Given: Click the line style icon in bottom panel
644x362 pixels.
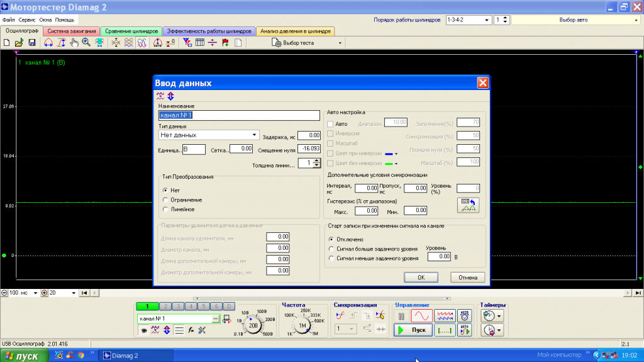Looking at the screenshot, I should pos(179,330).
